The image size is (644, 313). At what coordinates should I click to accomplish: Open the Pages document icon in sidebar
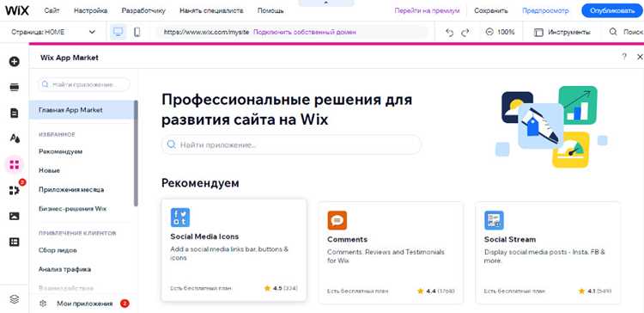coord(15,114)
